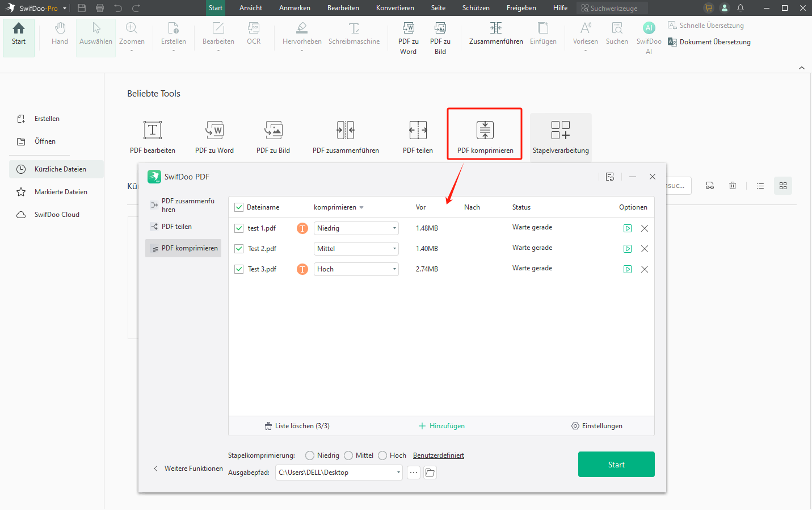Open PDF zusammenführen under Beliebte Tools
Image resolution: width=812 pixels, height=510 pixels.
click(x=346, y=137)
